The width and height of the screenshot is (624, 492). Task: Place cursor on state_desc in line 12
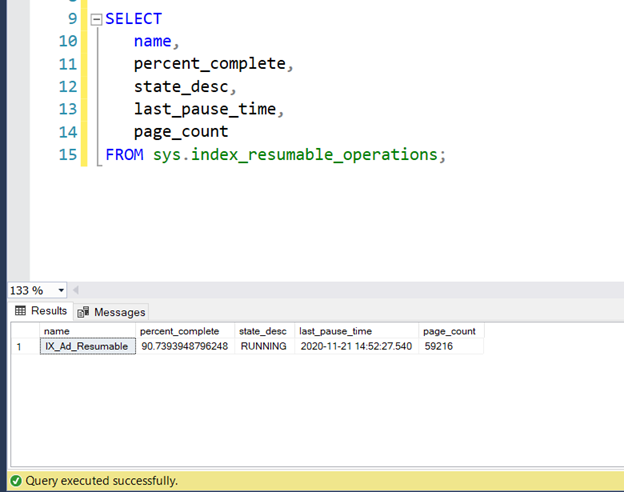click(x=181, y=87)
